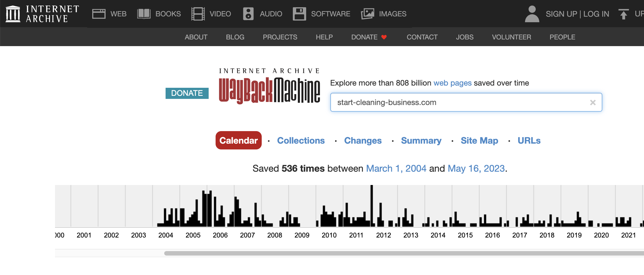The width and height of the screenshot is (644, 275).
Task: Open the Books icon in navbar
Action: [144, 14]
